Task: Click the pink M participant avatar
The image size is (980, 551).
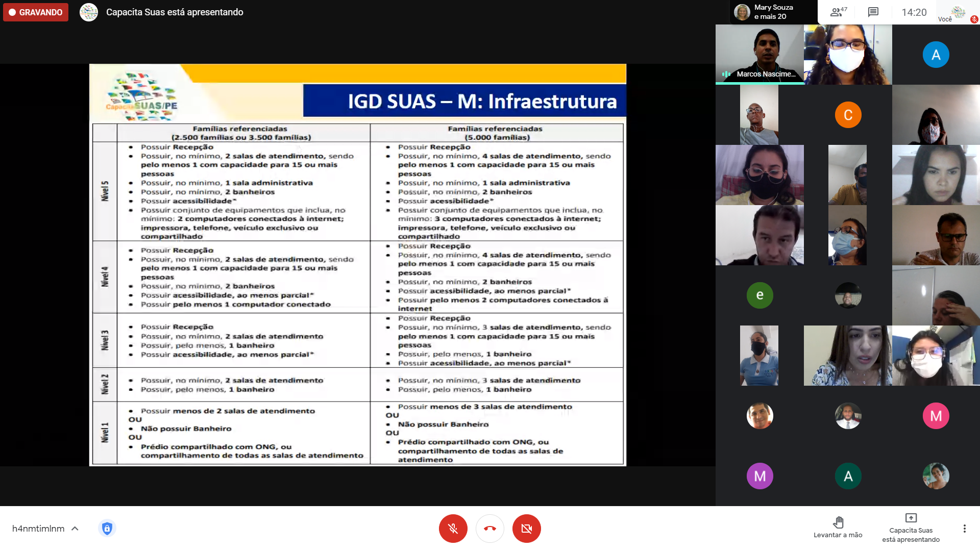Action: (936, 416)
